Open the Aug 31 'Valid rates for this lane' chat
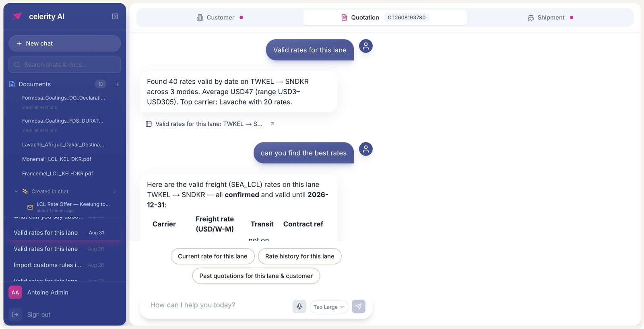 click(64, 232)
